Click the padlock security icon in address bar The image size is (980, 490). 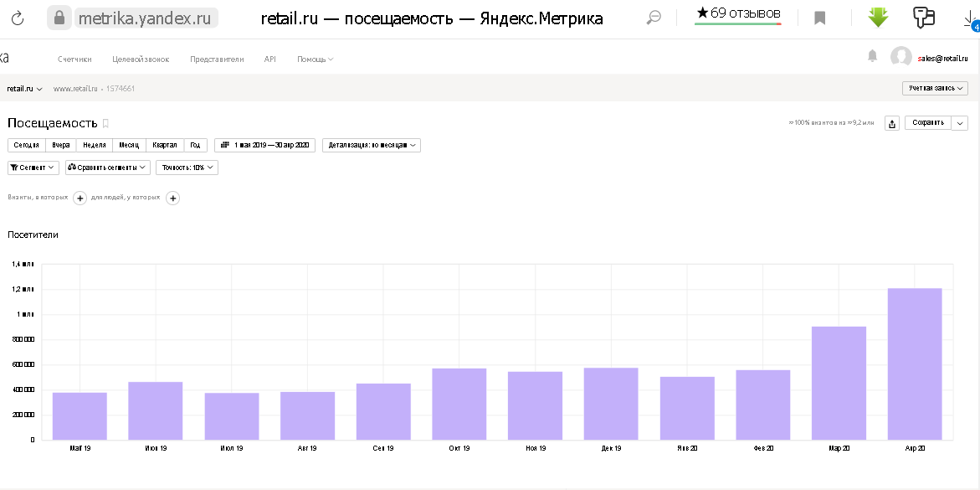pyautogui.click(x=59, y=18)
